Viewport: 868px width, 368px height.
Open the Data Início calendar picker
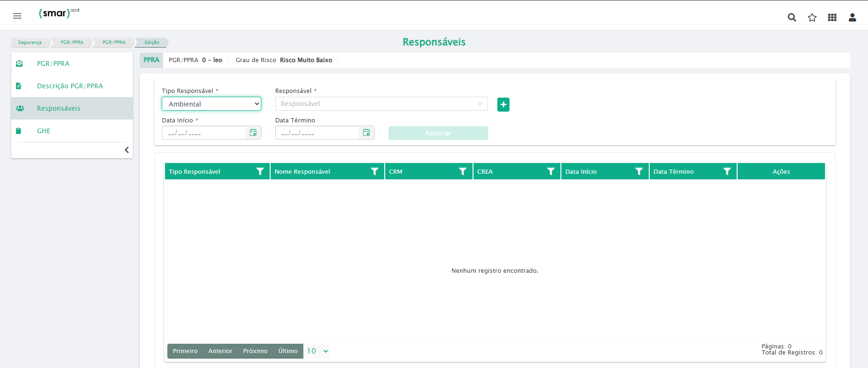pos(253,133)
